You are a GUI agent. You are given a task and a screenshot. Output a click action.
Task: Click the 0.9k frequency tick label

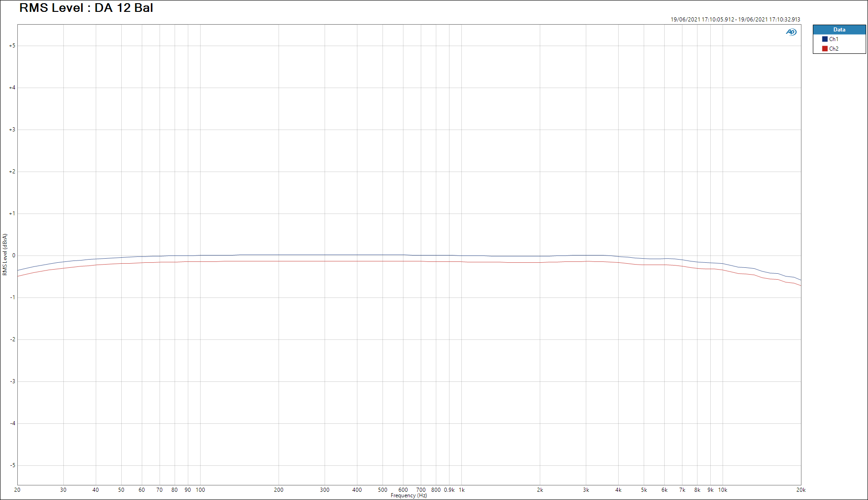click(x=449, y=490)
